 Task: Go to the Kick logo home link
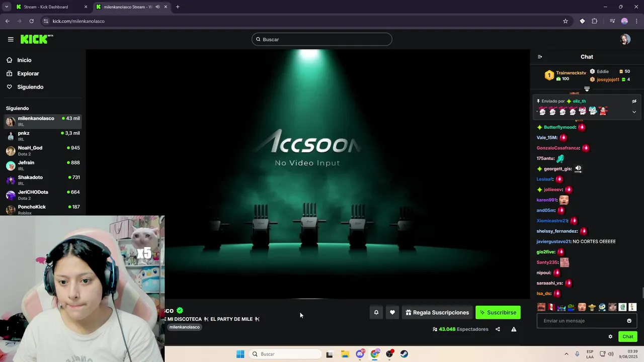pos(36,39)
